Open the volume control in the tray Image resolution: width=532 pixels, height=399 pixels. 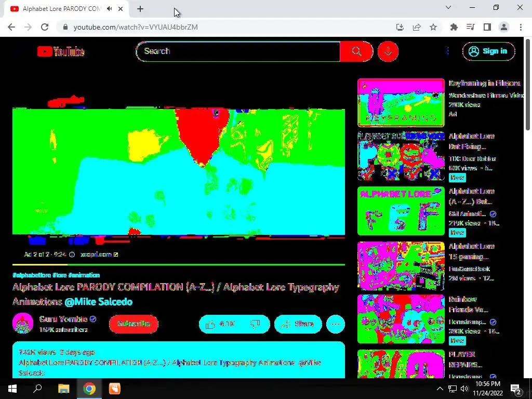tap(464, 389)
